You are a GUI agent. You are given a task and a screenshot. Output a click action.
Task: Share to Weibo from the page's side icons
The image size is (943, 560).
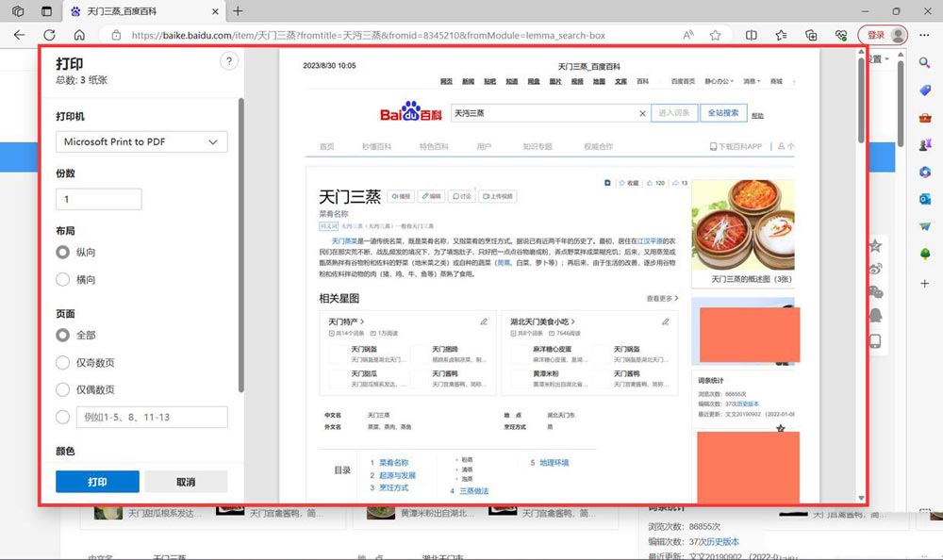click(x=876, y=269)
